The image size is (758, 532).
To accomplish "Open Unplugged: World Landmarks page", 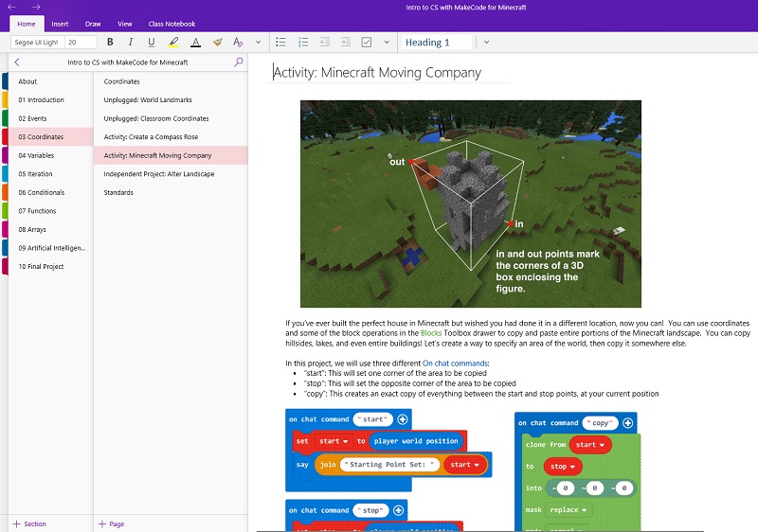I will click(x=171, y=100).
